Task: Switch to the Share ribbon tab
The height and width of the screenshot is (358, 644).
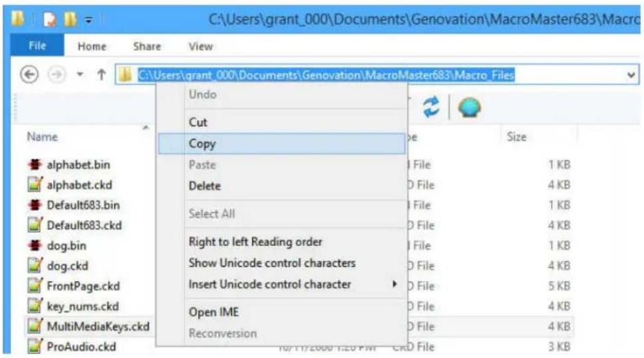Action: (x=147, y=46)
